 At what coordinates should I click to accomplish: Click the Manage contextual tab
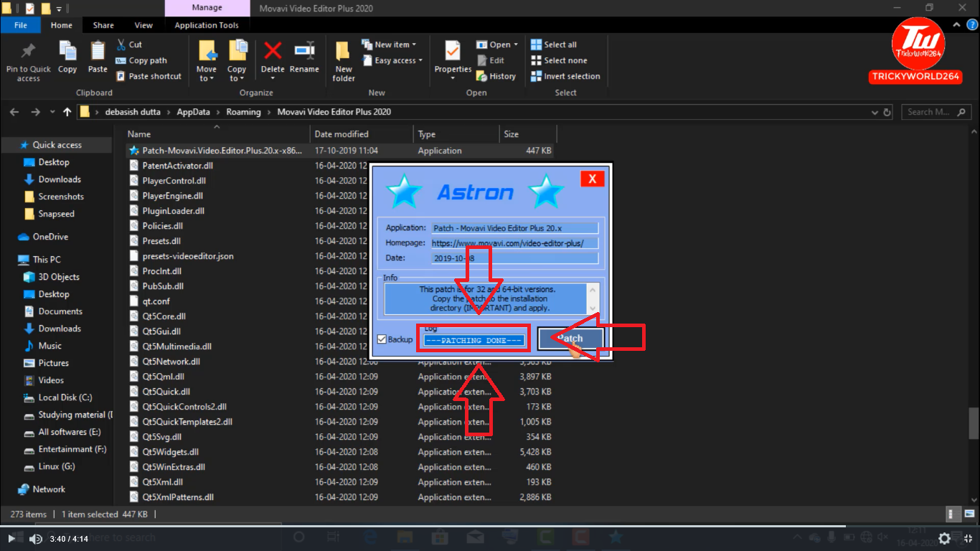(x=207, y=8)
